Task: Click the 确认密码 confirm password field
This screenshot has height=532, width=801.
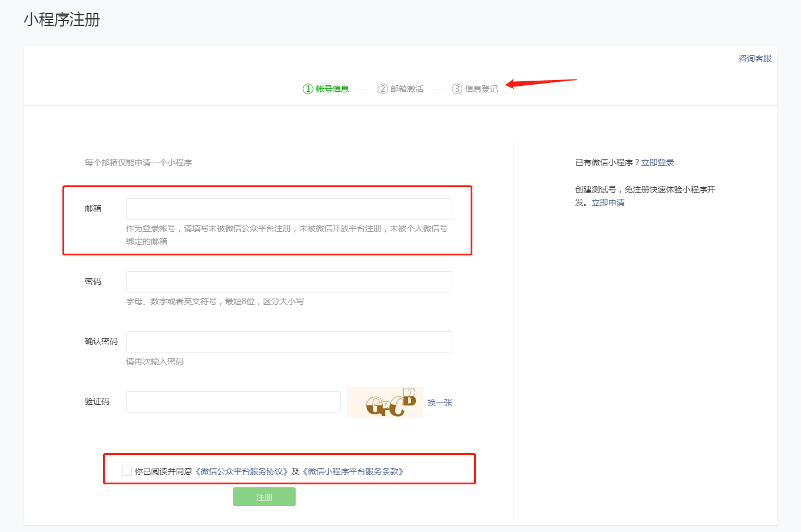Action: click(289, 342)
